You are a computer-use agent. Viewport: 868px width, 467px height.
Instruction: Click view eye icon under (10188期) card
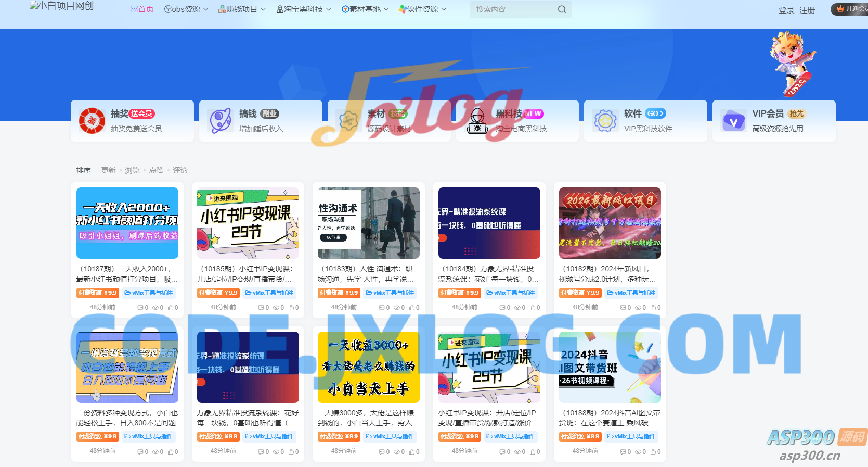click(638, 452)
